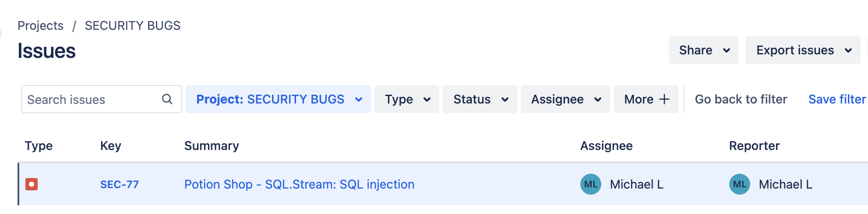Click the Export issues chevron icon
The height and width of the screenshot is (214, 868).
point(848,50)
